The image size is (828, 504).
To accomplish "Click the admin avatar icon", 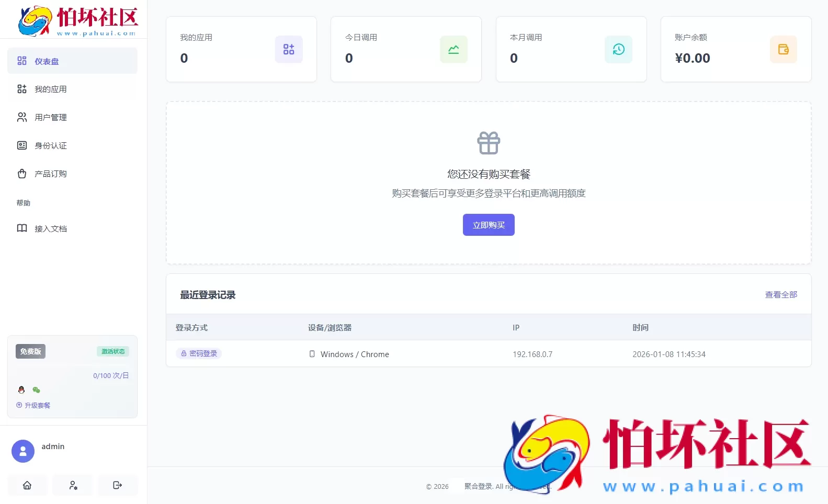I will (23, 451).
